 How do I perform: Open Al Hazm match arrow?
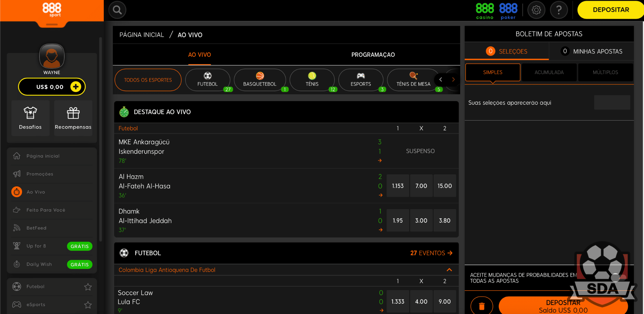tap(380, 195)
